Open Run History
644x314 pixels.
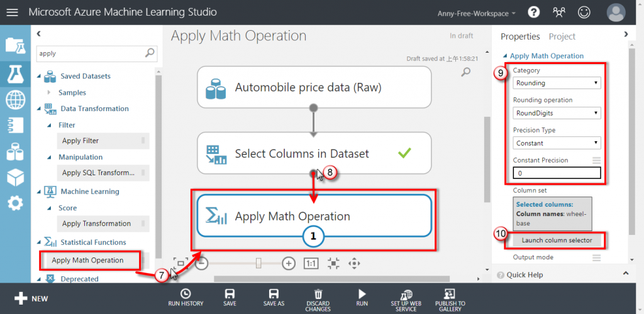(186, 298)
